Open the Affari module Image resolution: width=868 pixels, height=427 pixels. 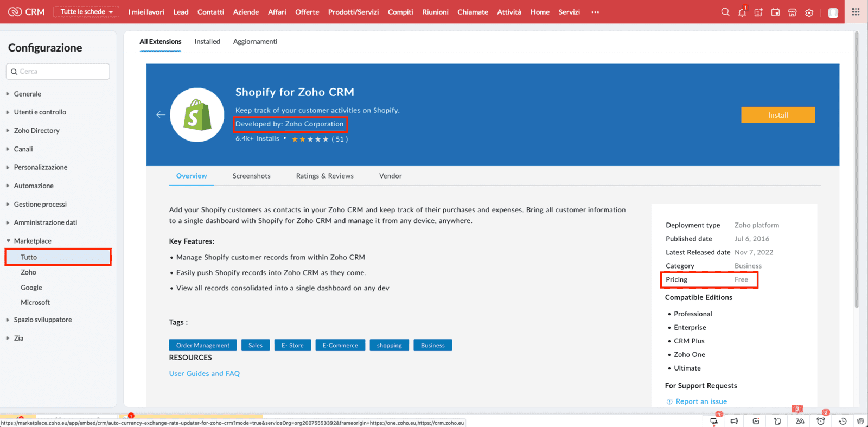click(x=277, y=12)
